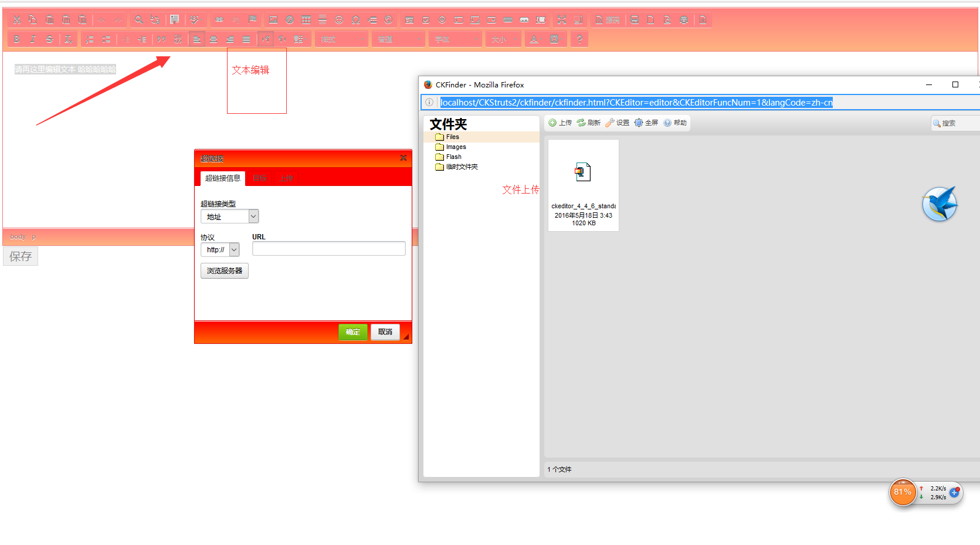Toggle Block Quote formatting

(161, 39)
